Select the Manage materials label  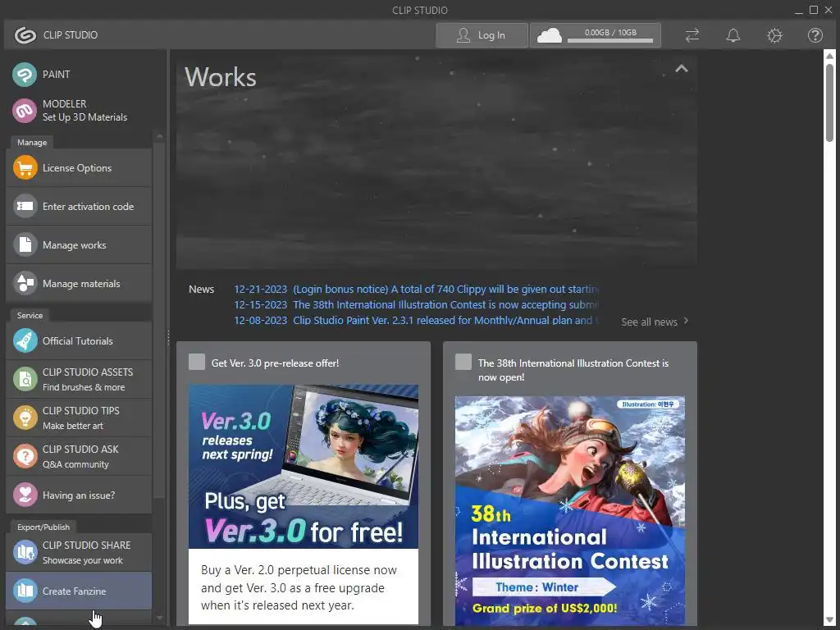pyautogui.click(x=81, y=284)
